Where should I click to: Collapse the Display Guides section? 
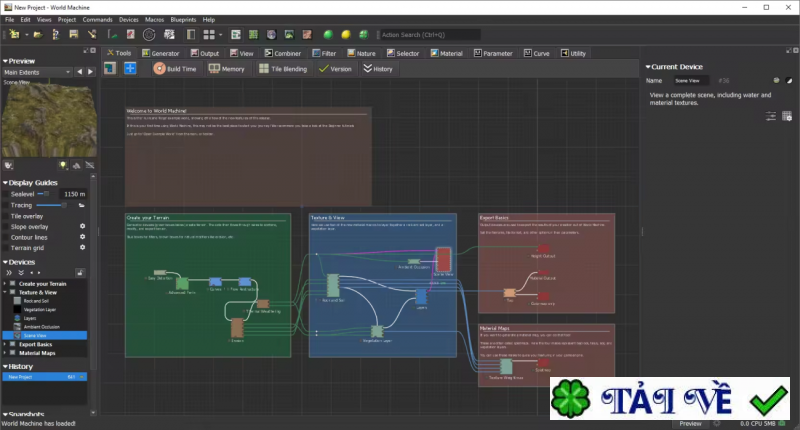click(x=4, y=182)
